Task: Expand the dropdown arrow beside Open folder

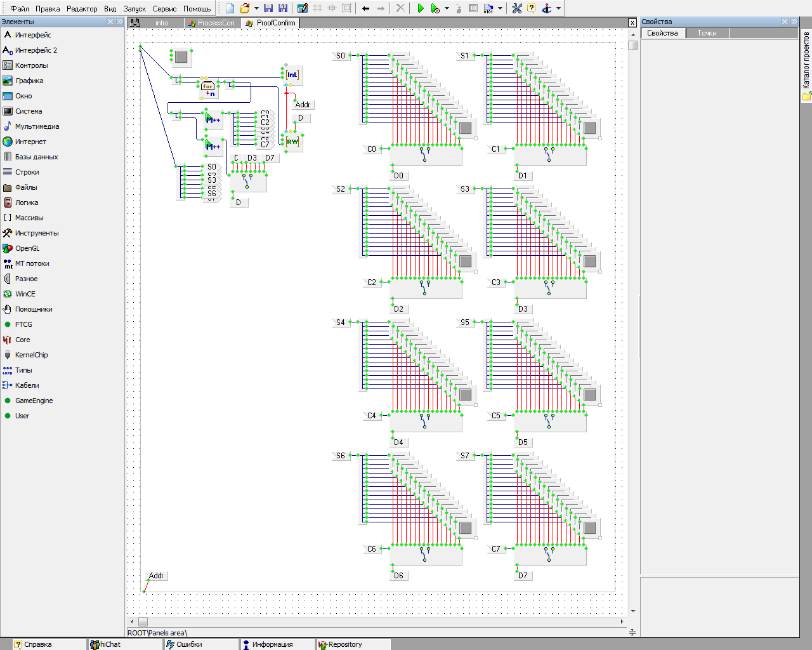Action: tap(256, 8)
